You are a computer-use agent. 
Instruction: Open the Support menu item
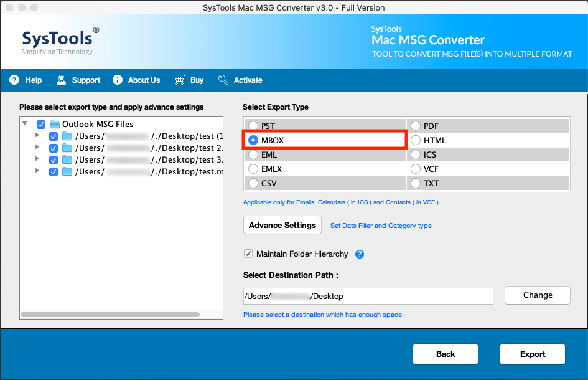pyautogui.click(x=86, y=80)
